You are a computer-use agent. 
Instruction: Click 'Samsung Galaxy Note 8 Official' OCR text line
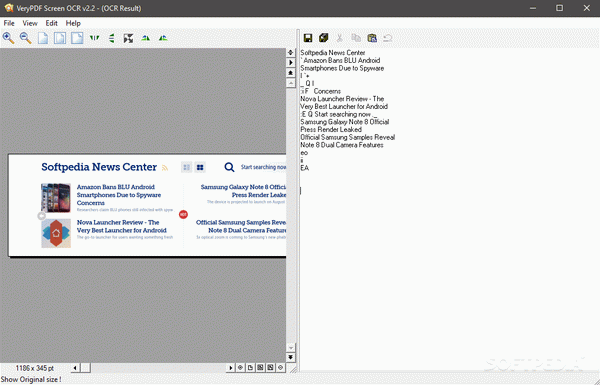click(345, 122)
